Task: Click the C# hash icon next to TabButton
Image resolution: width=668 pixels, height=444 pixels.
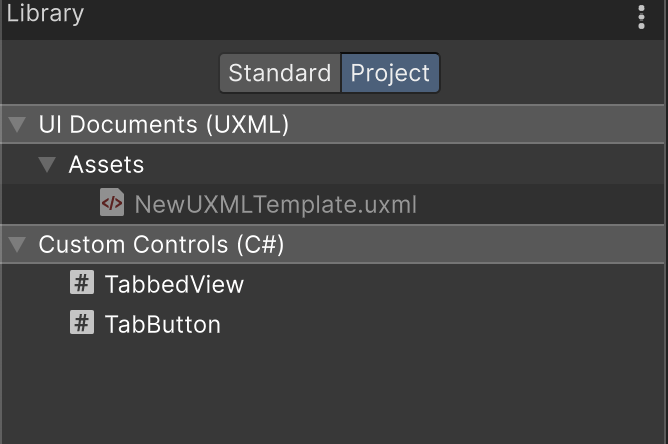Action: (82, 322)
